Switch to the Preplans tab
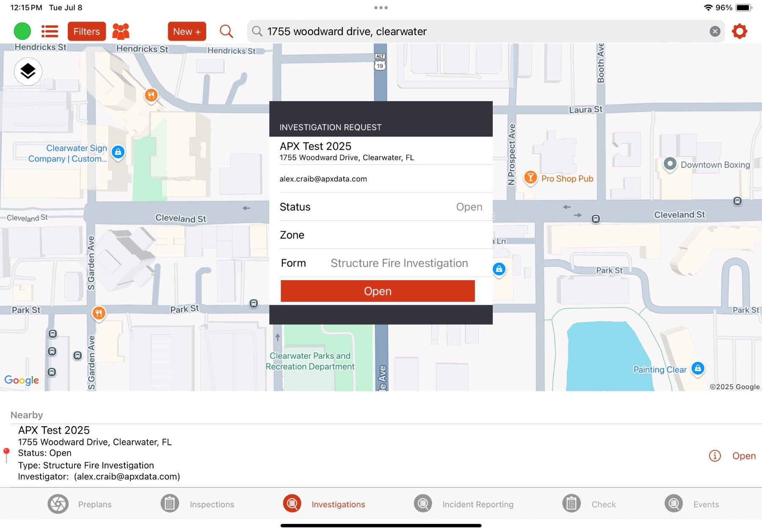Screen dimensions: 762x532 click(x=57, y=504)
